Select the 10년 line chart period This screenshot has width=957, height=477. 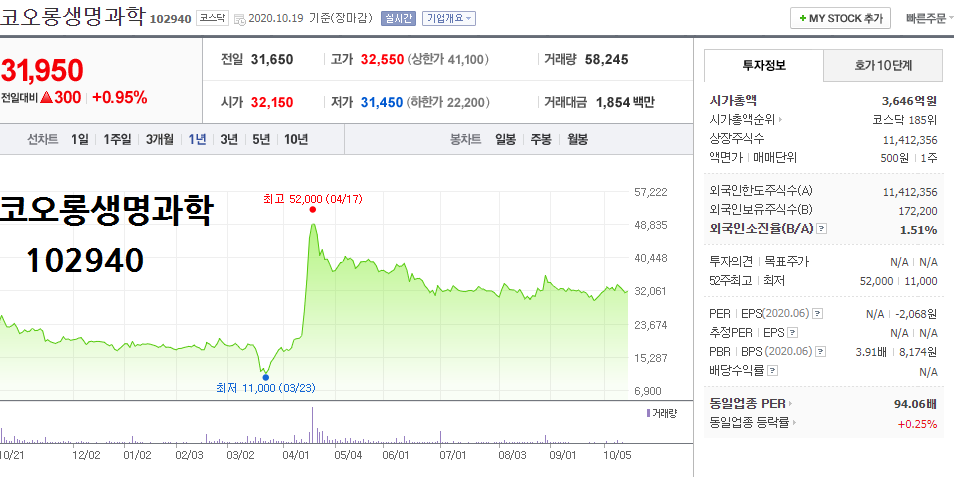coord(296,139)
